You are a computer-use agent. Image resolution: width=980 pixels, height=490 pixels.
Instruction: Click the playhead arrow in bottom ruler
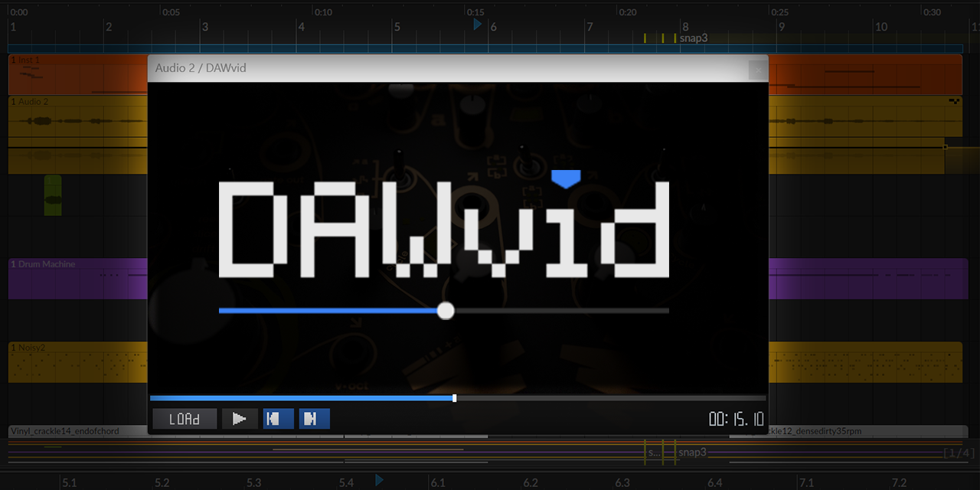coord(379,480)
